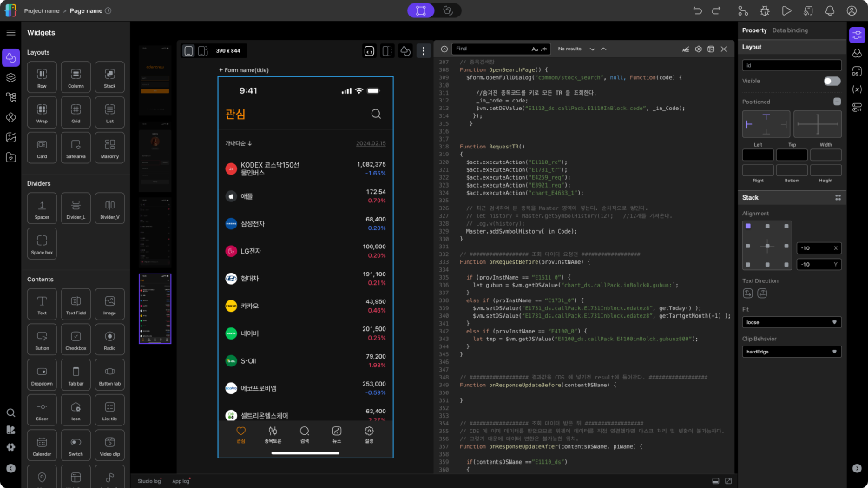Open the Fit dropdown showing loose
Image resolution: width=868 pixels, height=488 pixels.
pyautogui.click(x=791, y=322)
